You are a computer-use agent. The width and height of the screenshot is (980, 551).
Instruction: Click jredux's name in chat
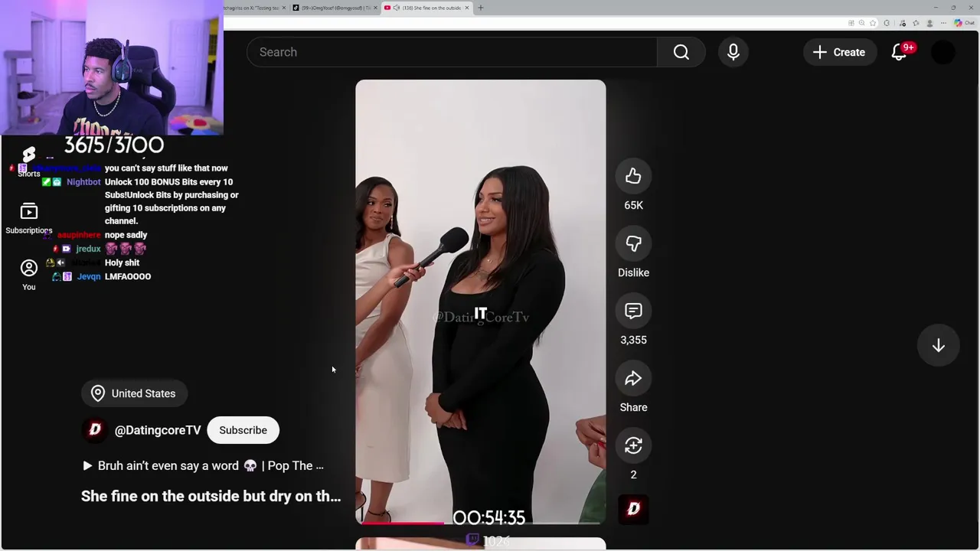[x=88, y=249]
